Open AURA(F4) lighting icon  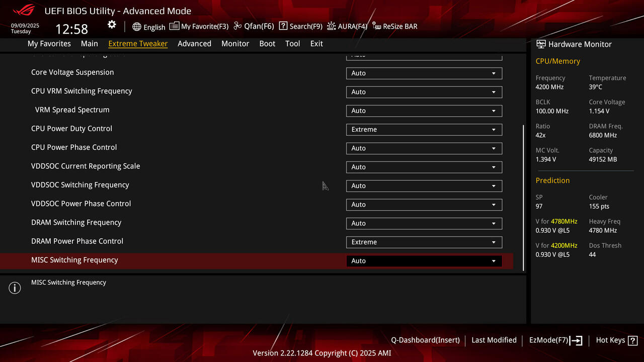point(332,26)
